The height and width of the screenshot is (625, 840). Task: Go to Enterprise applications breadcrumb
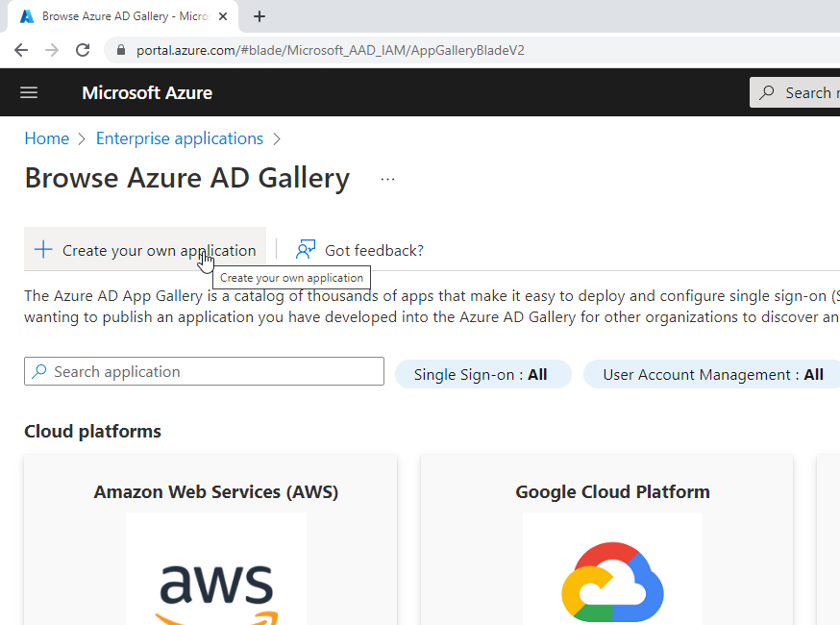click(x=180, y=138)
